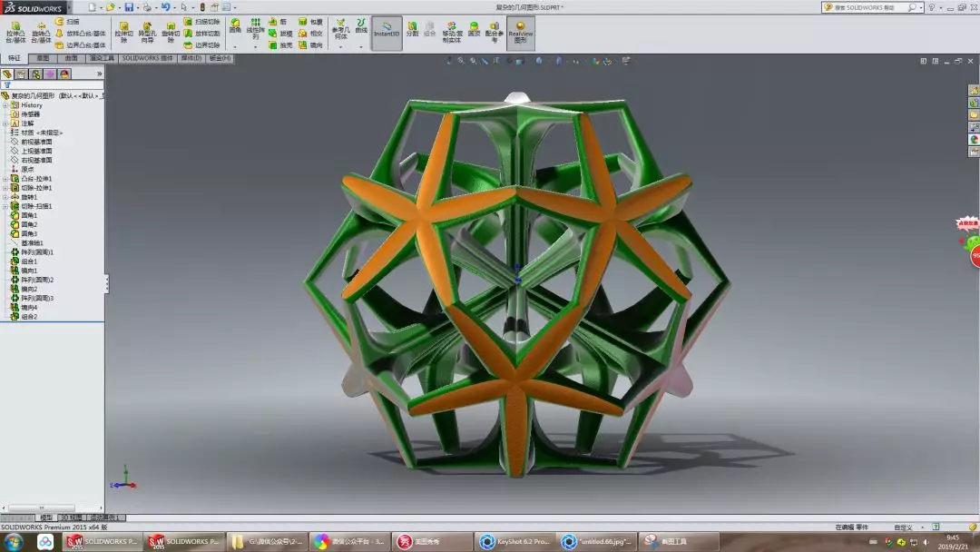
Task: Click the Extruded Boss/Base (拉伸凸台) tool
Action: coord(15,33)
